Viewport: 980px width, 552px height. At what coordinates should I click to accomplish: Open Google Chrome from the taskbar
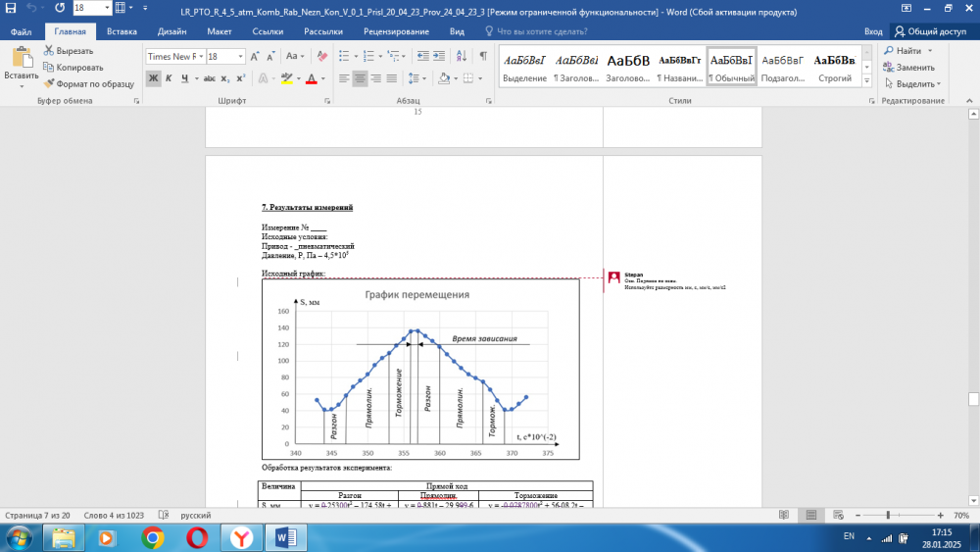pyautogui.click(x=152, y=537)
